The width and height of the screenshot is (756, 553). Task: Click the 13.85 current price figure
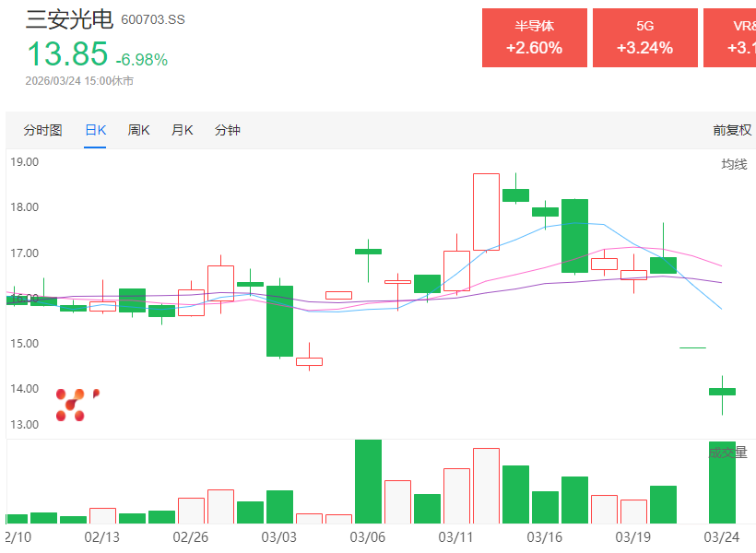point(66,55)
